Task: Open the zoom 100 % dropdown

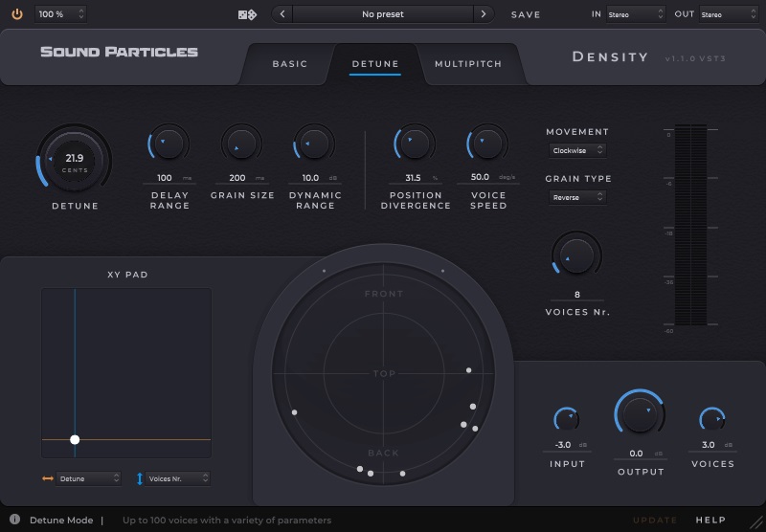Action: (x=61, y=14)
